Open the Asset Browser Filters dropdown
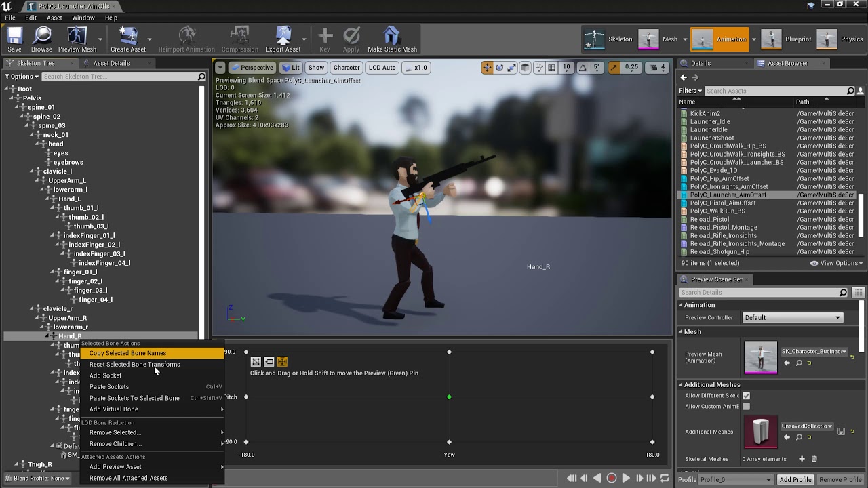This screenshot has height=488, width=868. tap(690, 91)
